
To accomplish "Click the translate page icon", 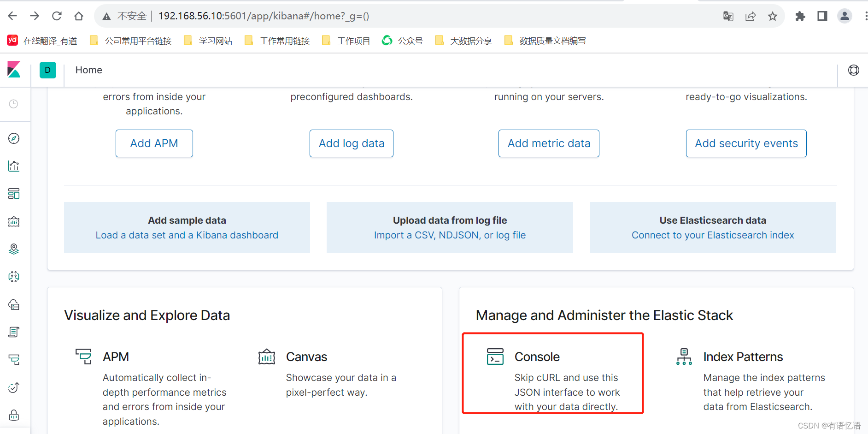I will coord(728,16).
